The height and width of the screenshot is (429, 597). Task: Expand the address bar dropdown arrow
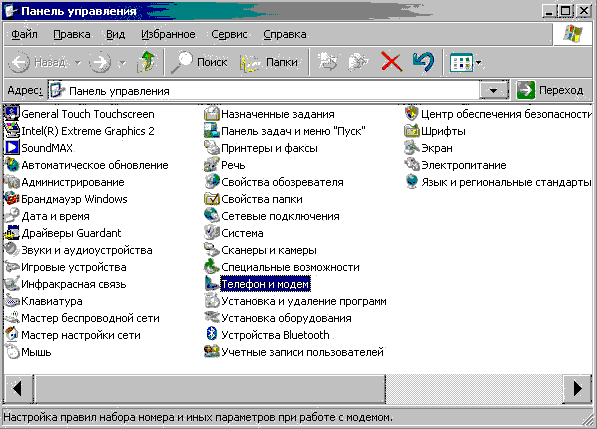pos(494,91)
